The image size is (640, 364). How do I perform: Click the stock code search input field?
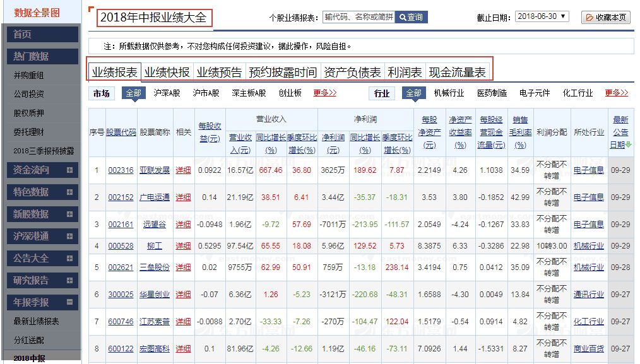[x=359, y=17]
